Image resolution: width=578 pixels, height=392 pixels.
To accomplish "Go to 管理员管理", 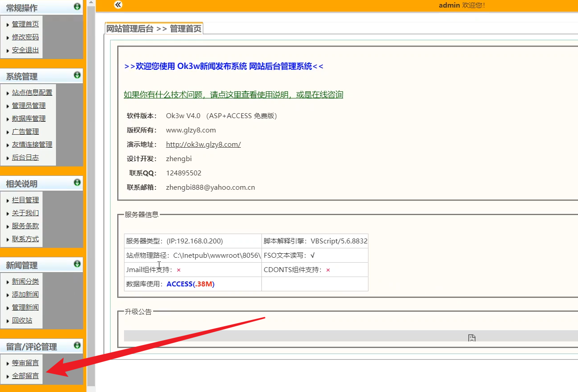I will click(x=29, y=106).
